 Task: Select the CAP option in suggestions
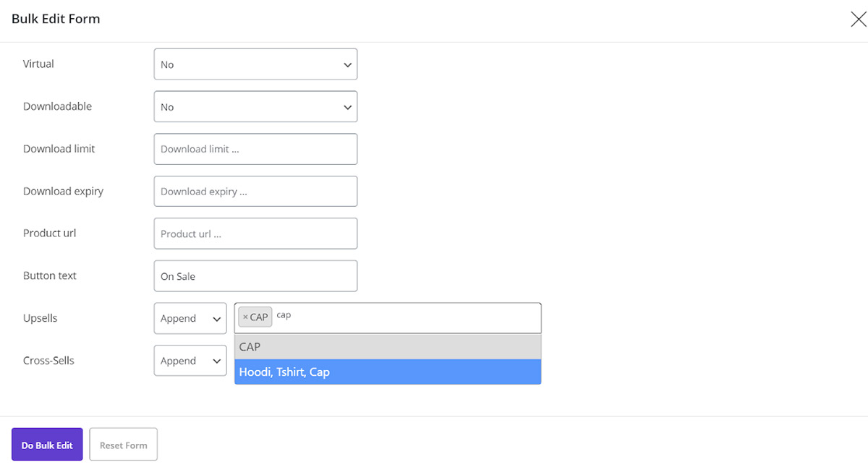coord(388,347)
